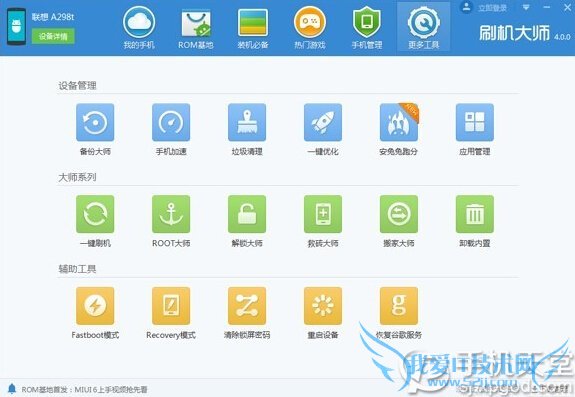Click 重启设备 restart icon
This screenshot has height=397, width=575.
click(323, 306)
